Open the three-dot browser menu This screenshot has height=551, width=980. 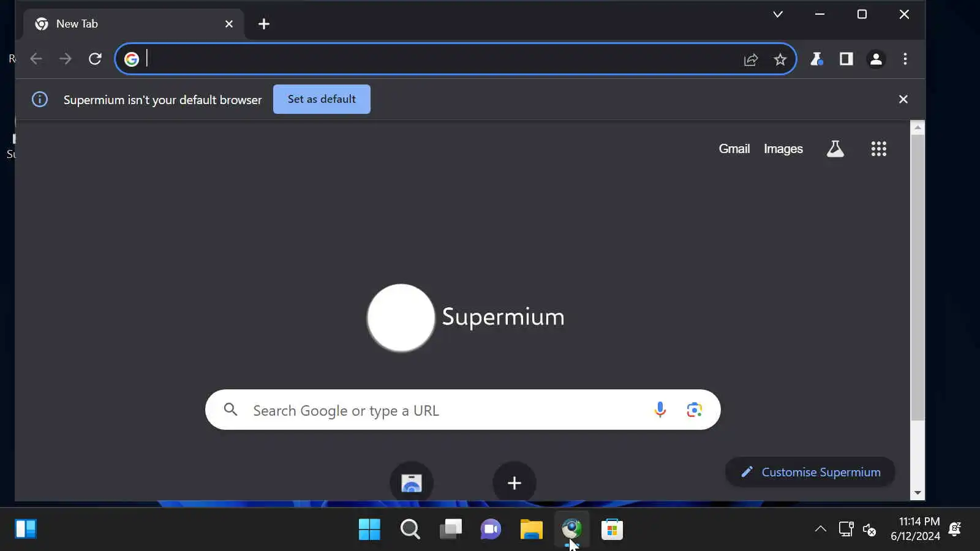905,59
